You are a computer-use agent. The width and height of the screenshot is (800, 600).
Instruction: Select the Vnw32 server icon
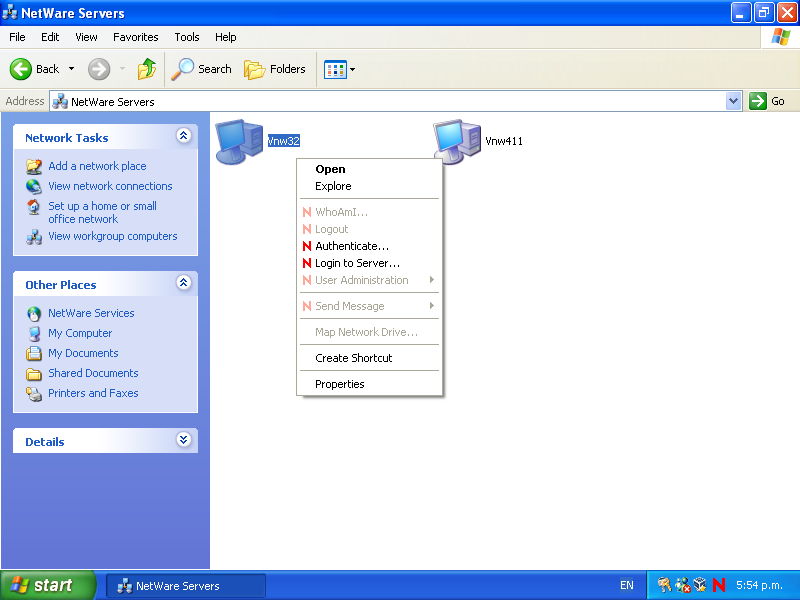click(239, 141)
